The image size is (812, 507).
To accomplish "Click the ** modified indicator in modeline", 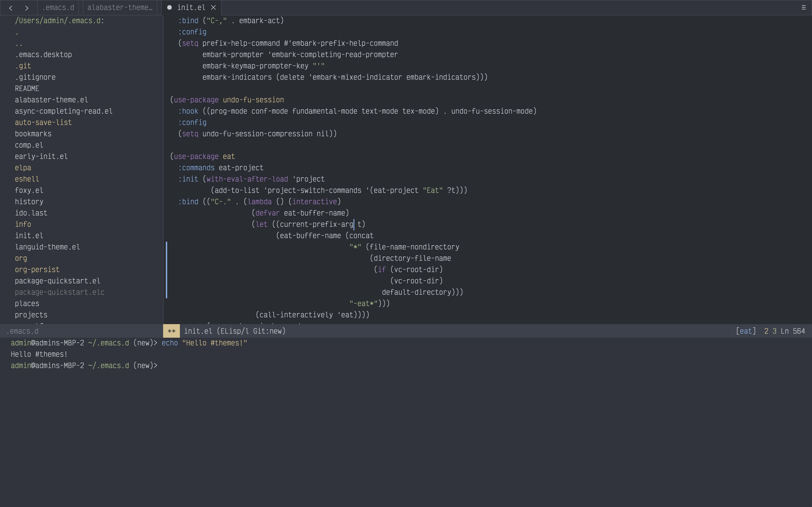I will pyautogui.click(x=172, y=331).
